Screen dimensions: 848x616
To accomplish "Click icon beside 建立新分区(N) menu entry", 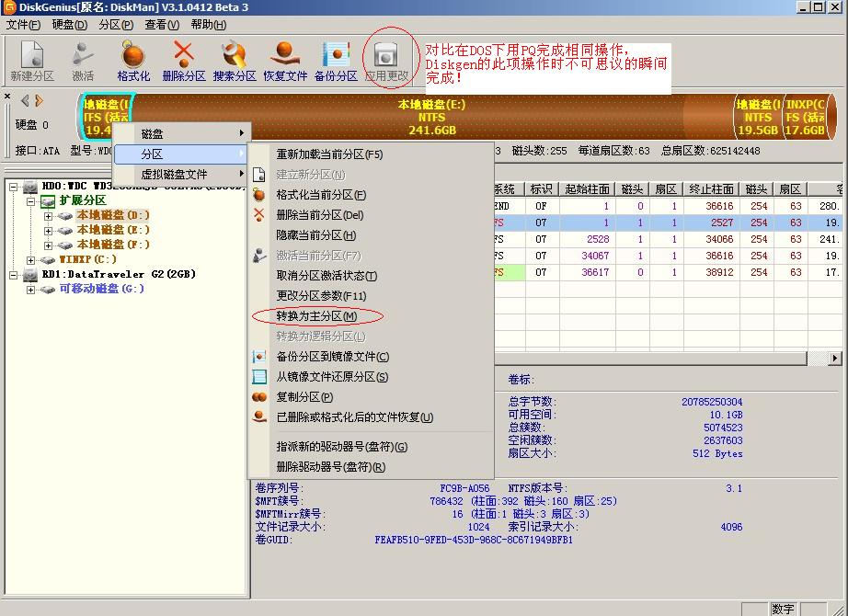I will click(259, 175).
